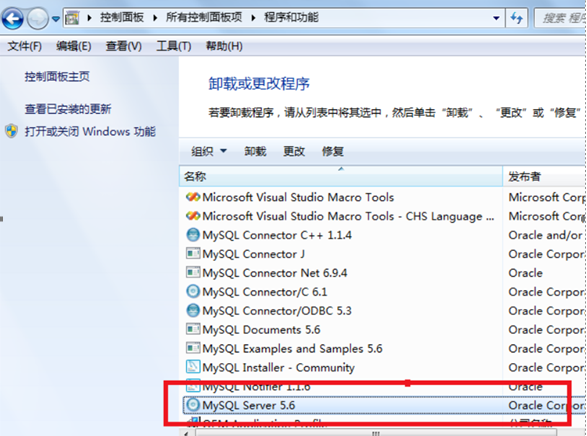Image resolution: width=587 pixels, height=436 pixels.
Task: Open the 查看(V) menu
Action: coord(124,46)
